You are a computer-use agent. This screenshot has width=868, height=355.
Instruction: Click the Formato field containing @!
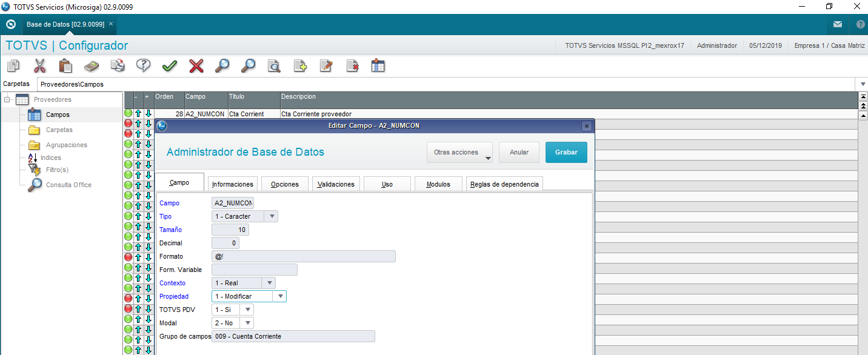click(x=304, y=256)
